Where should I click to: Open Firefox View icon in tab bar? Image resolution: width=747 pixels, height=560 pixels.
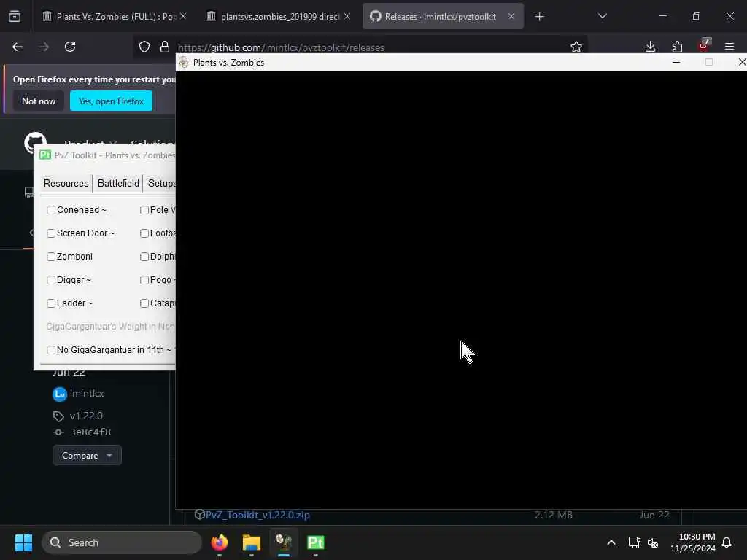coord(15,17)
